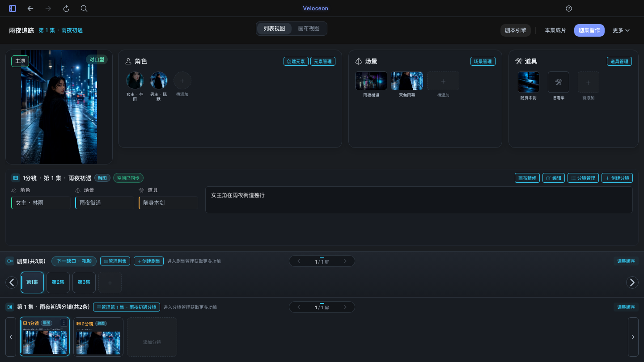Open 画布精修
Viewport: 644px width, 362px height.
point(527,178)
